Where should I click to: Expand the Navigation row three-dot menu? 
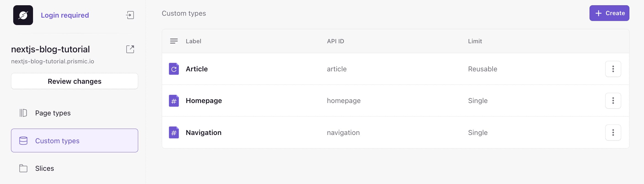point(613,132)
